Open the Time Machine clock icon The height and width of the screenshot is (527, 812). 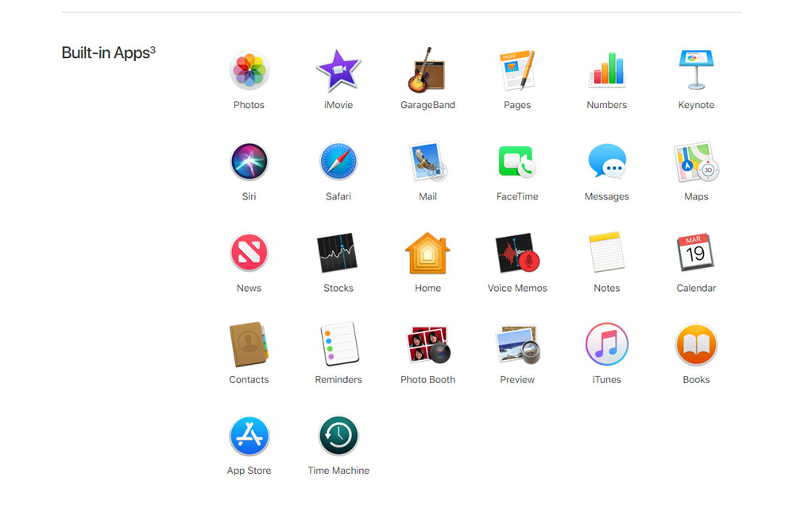(x=338, y=436)
